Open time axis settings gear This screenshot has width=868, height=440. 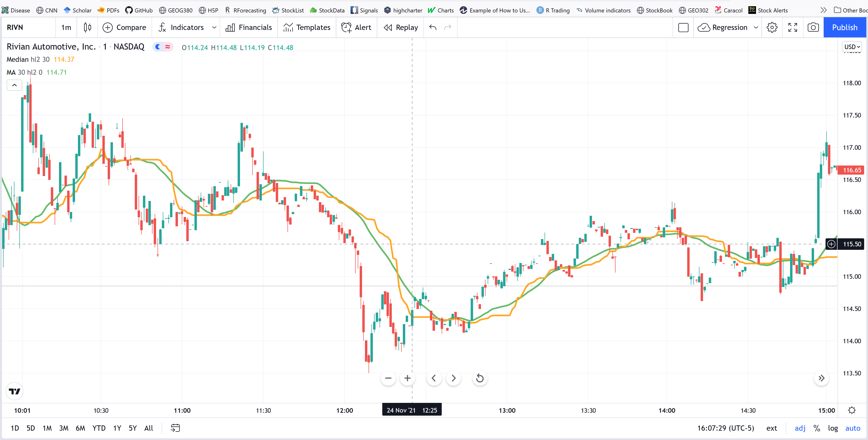852,410
